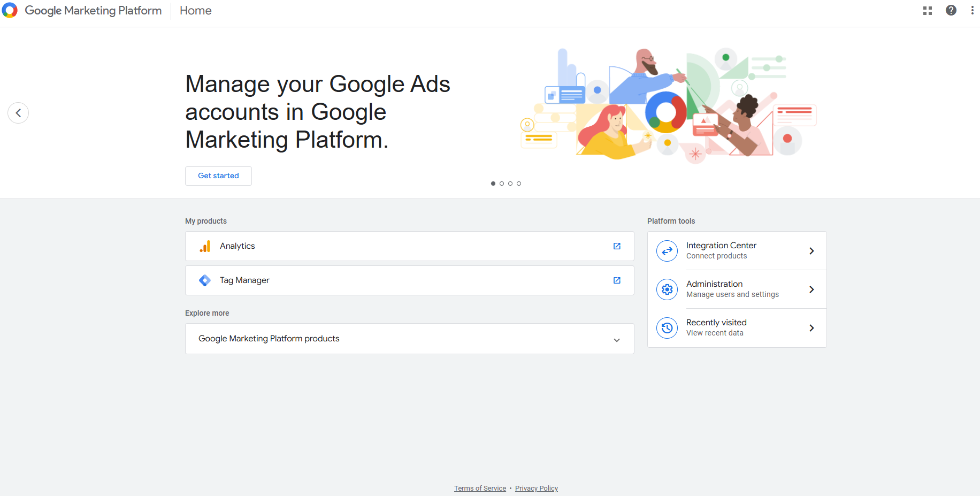Select the first carousel indicator dot
The width and height of the screenshot is (980, 496).
coord(493,184)
